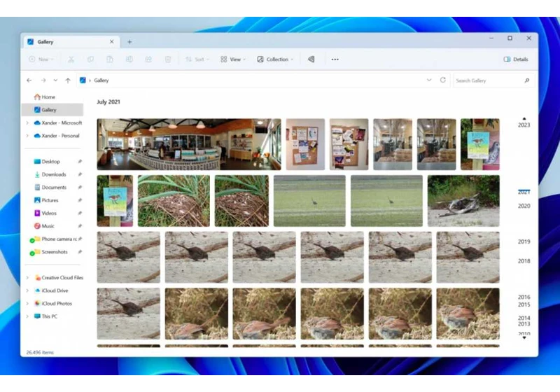Image resolution: width=560 pixels, height=392 pixels.
Task: Expand Xander - Microsoft OneDrive node
Action: [x=27, y=122]
